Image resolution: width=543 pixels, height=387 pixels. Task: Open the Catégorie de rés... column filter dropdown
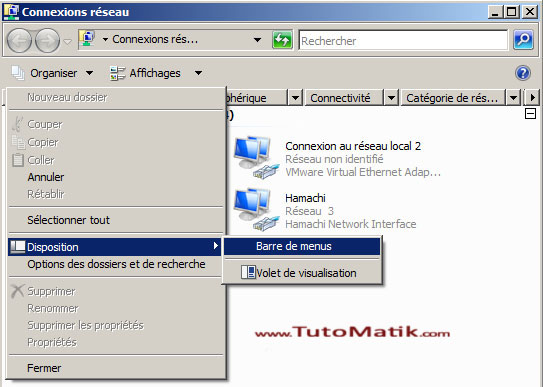pos(513,98)
